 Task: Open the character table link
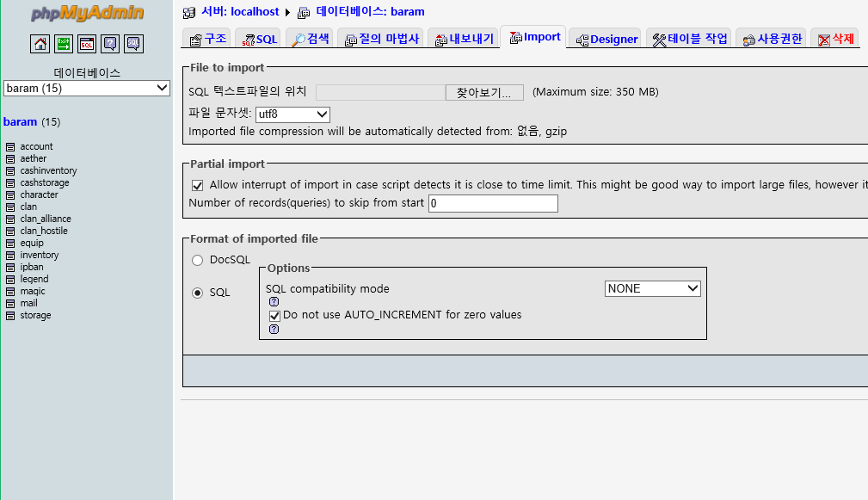coord(39,195)
